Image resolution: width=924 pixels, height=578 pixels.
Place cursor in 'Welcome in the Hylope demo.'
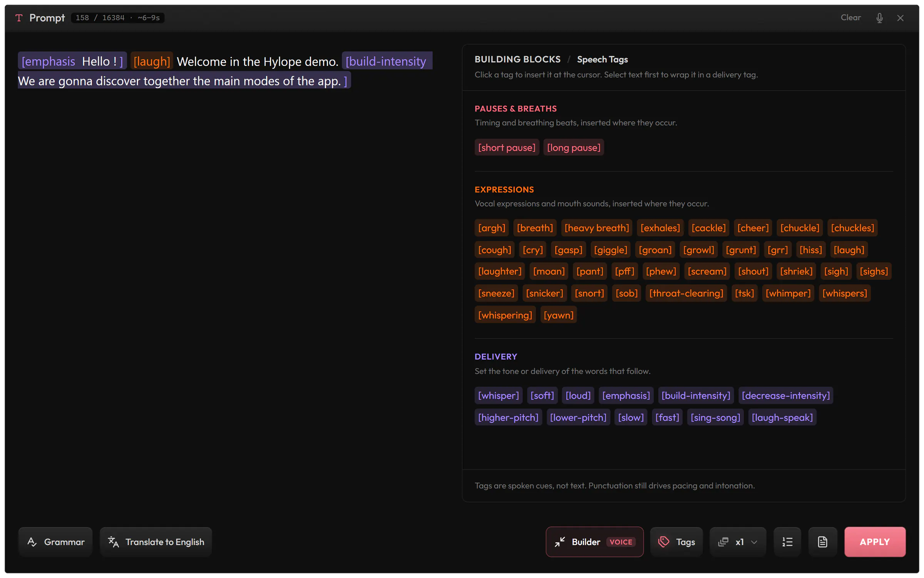pyautogui.click(x=257, y=61)
